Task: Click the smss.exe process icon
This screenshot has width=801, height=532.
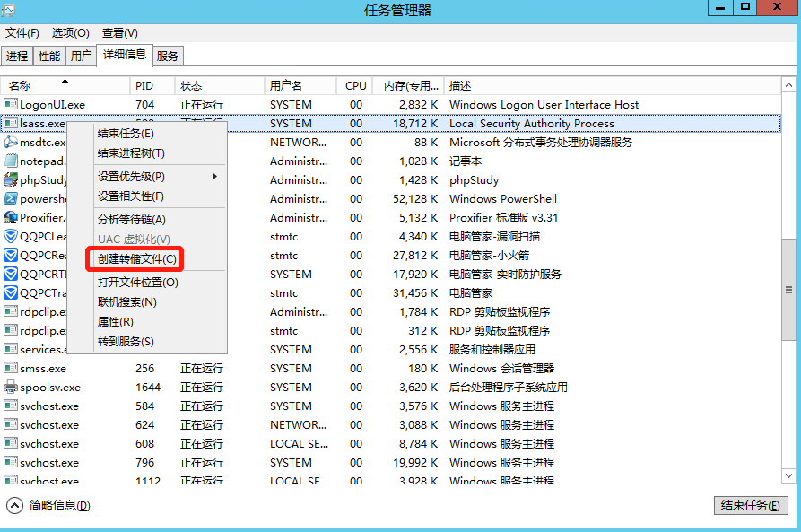Action: (x=10, y=368)
